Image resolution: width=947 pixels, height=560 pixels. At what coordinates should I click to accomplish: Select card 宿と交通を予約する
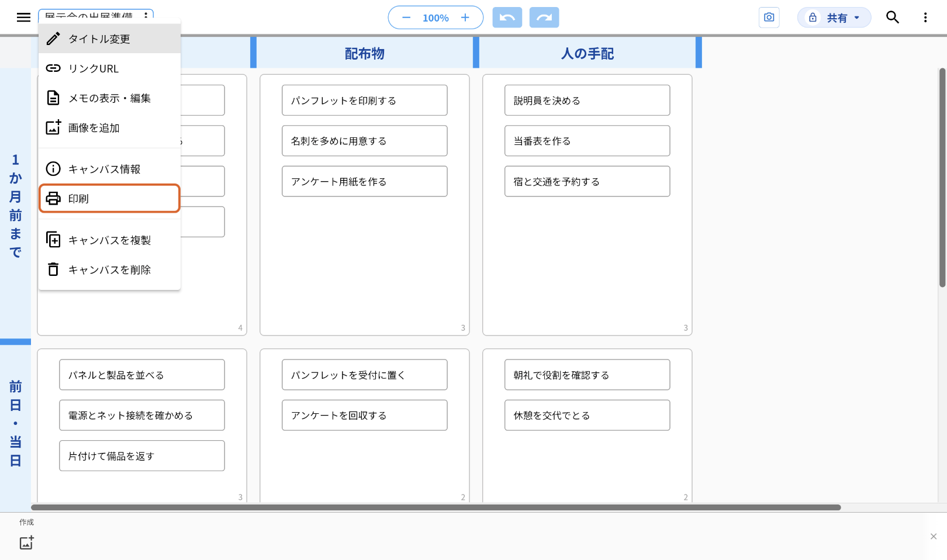[x=587, y=182]
